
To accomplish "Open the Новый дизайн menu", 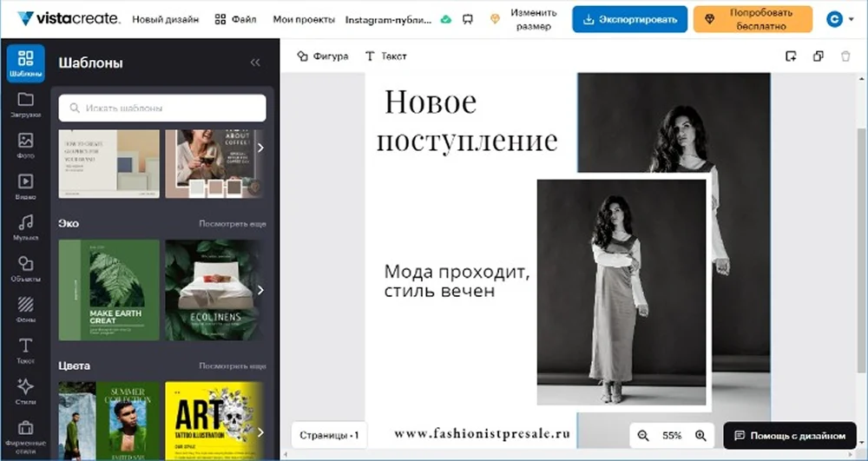I will (166, 19).
